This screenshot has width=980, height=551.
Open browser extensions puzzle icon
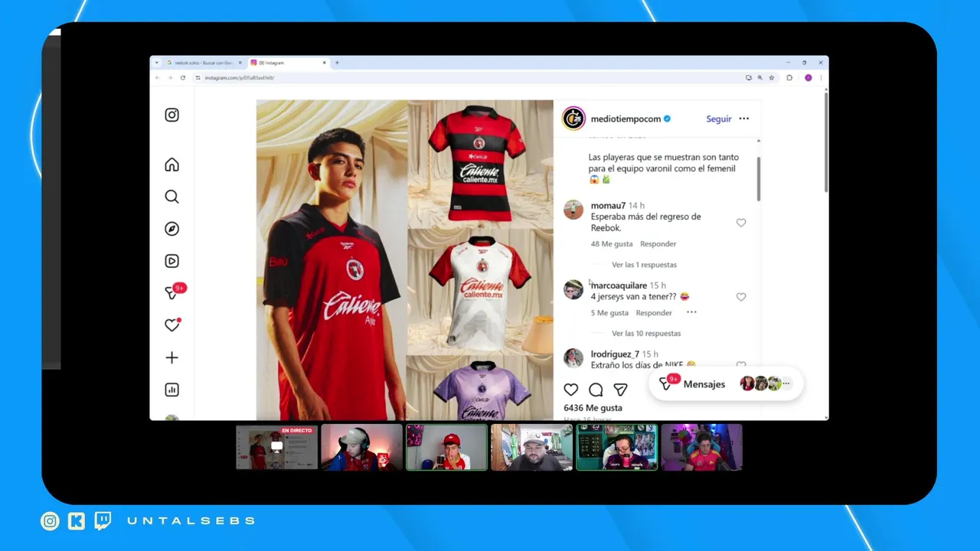coord(789,77)
